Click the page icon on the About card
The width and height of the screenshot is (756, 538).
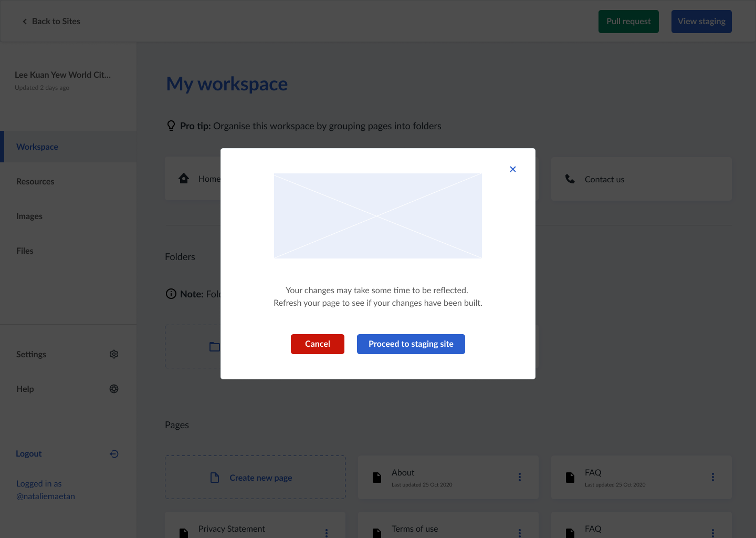(376, 477)
